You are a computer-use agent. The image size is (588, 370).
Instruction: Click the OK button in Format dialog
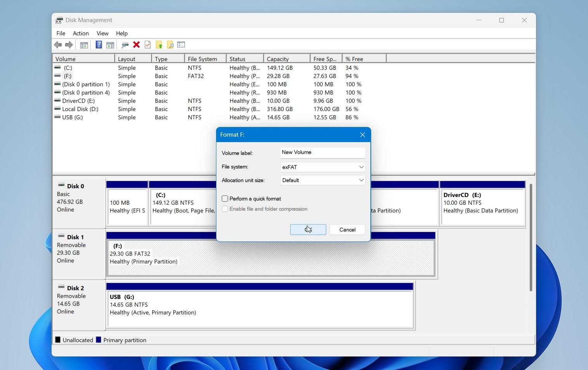pos(308,229)
